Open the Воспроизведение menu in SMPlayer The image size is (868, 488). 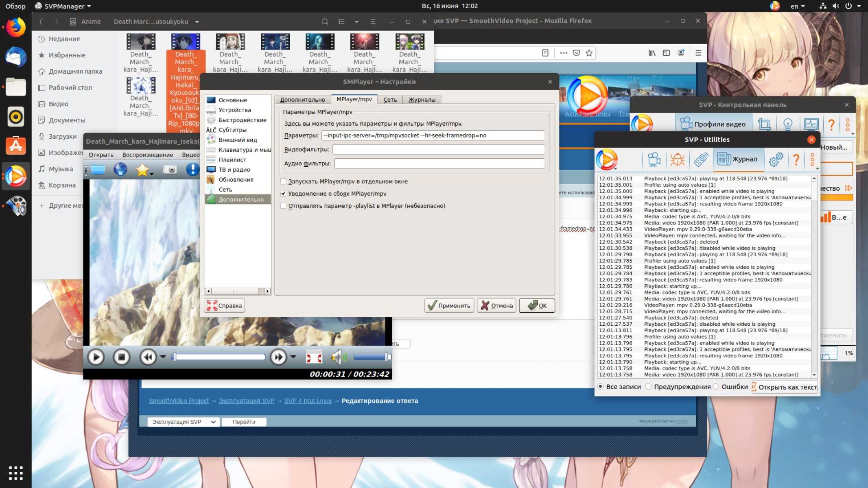click(x=147, y=155)
